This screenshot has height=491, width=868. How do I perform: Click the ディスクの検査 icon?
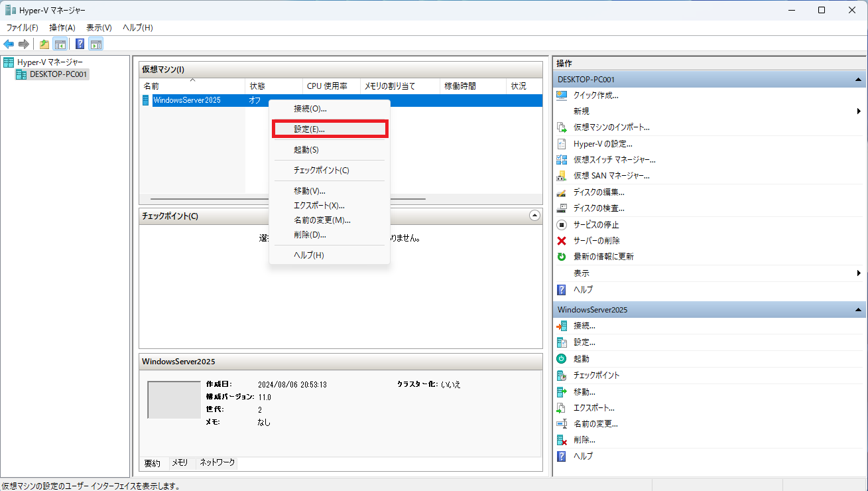(x=562, y=208)
